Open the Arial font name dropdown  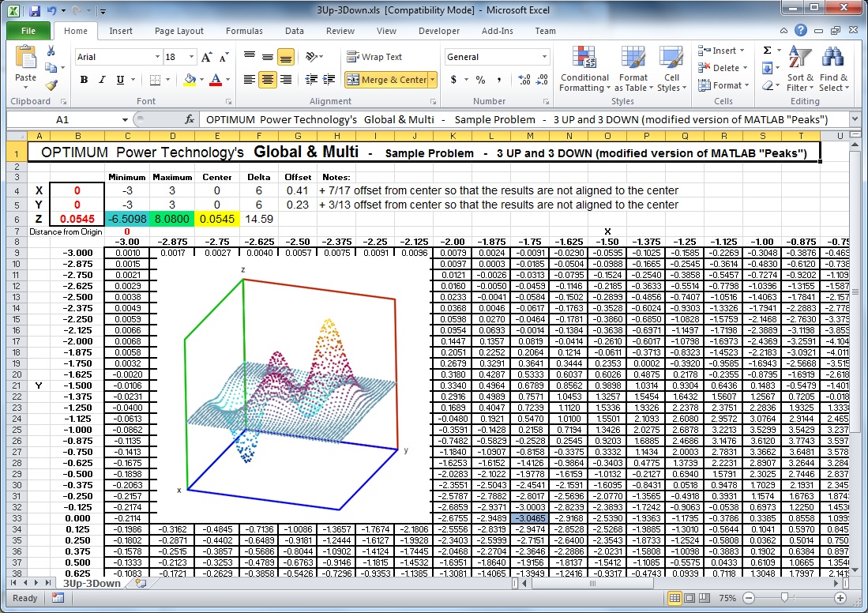coord(157,57)
